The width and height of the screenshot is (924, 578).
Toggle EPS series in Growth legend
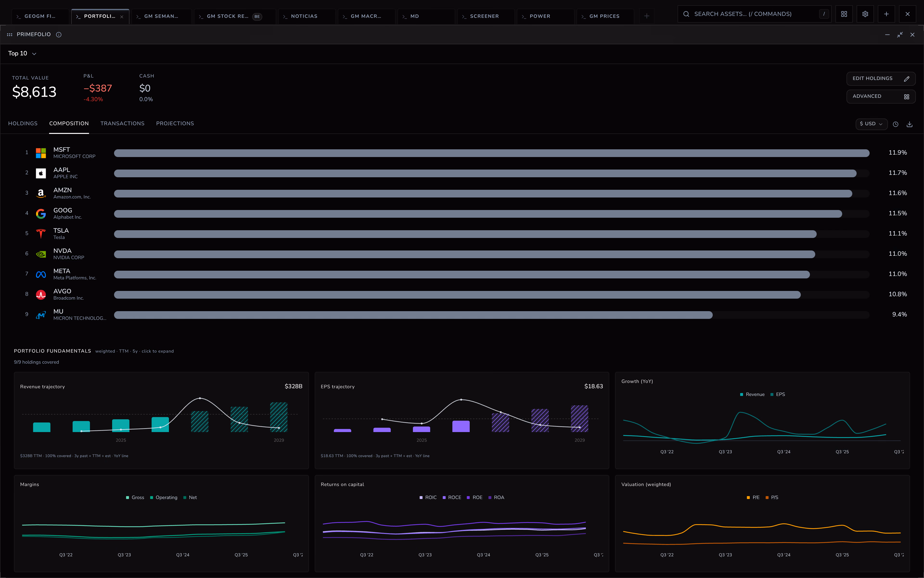[x=778, y=394]
